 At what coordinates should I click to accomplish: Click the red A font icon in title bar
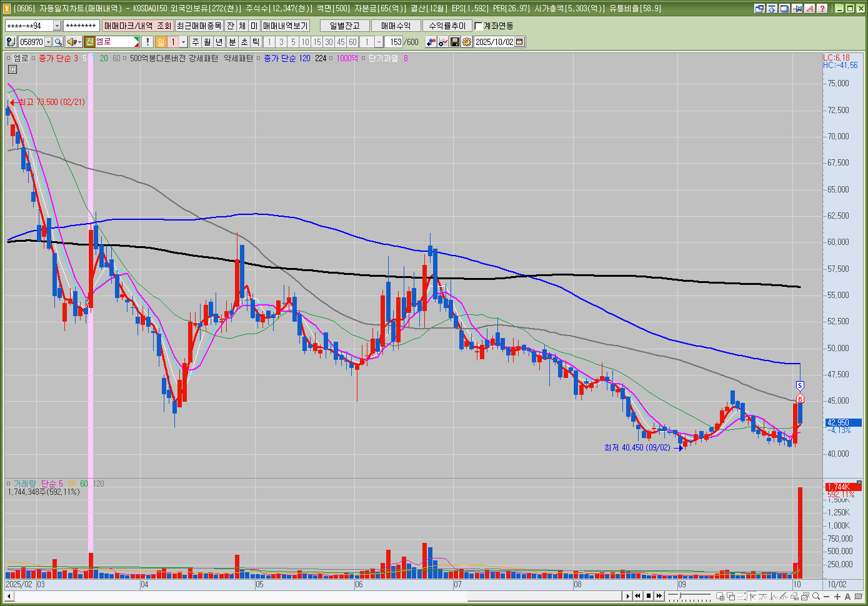click(810, 8)
